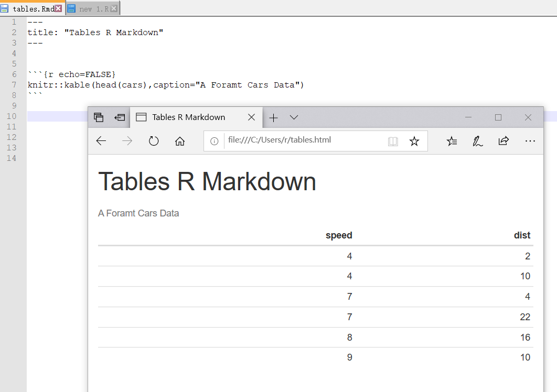Click the {r echo=FALSE} chunk header line

coord(72,74)
